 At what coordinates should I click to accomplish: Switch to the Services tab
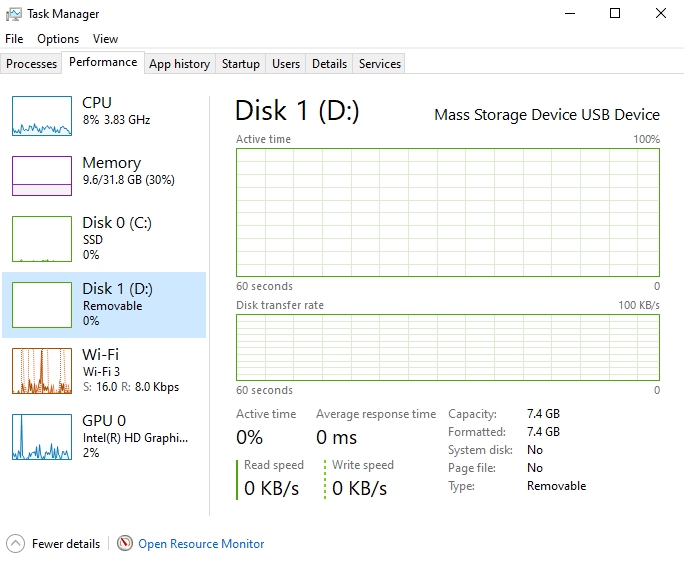click(380, 64)
